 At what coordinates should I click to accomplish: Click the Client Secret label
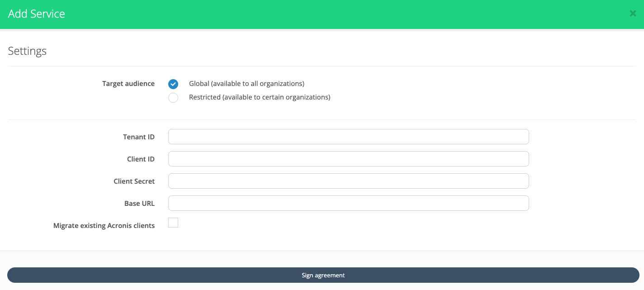(134, 181)
